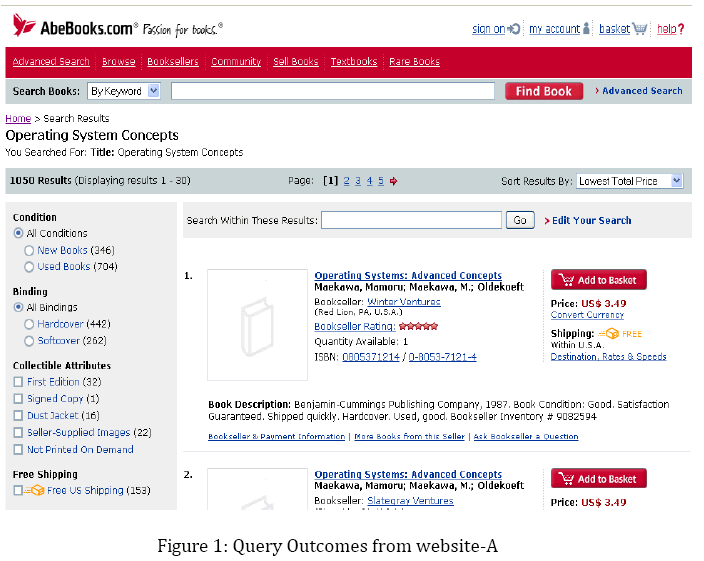Click the Convert Currency link
The height and width of the screenshot is (561, 704).
587,315
